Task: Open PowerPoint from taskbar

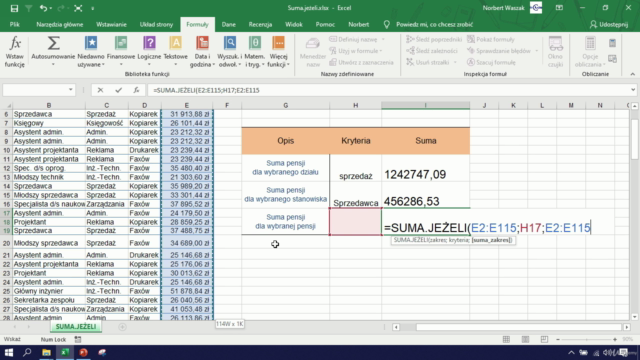Action: (x=83, y=353)
